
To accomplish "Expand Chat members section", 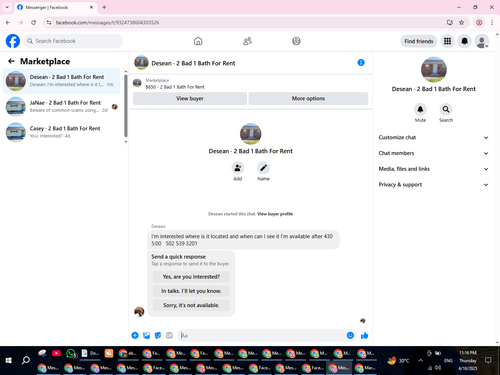I will coord(434,153).
